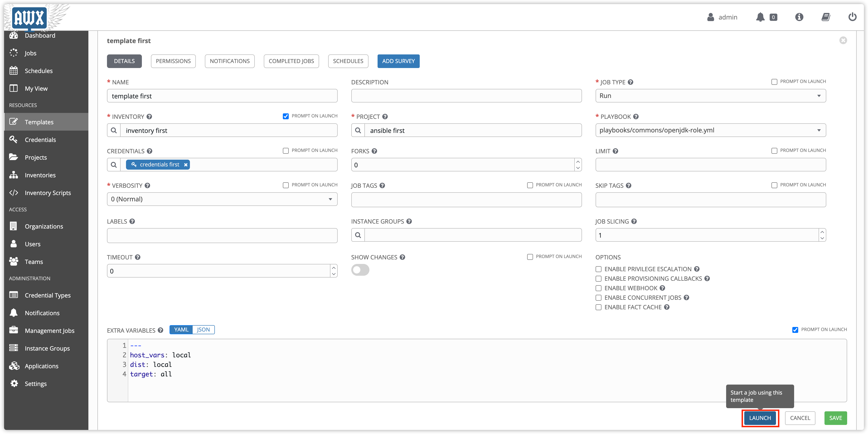868x434 pixels.
Task: Enable Job Tags prompt on launch
Action: click(530, 185)
